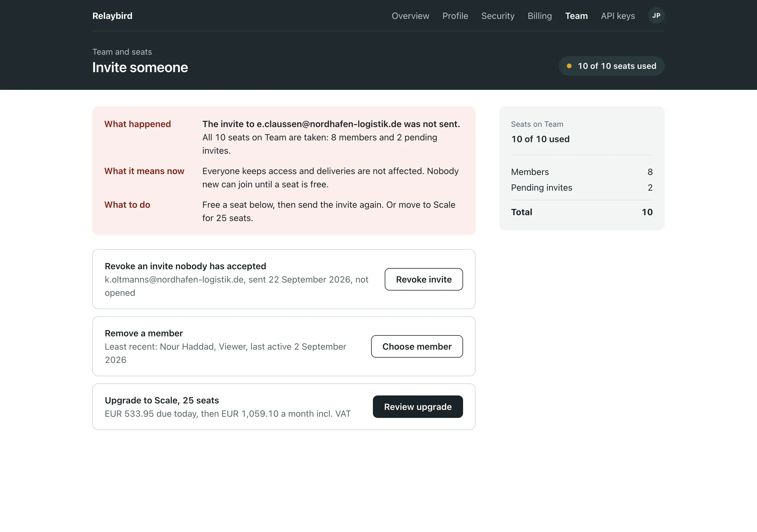This screenshot has width=757, height=532.
Task: Click the Total row label
Action: tap(522, 212)
